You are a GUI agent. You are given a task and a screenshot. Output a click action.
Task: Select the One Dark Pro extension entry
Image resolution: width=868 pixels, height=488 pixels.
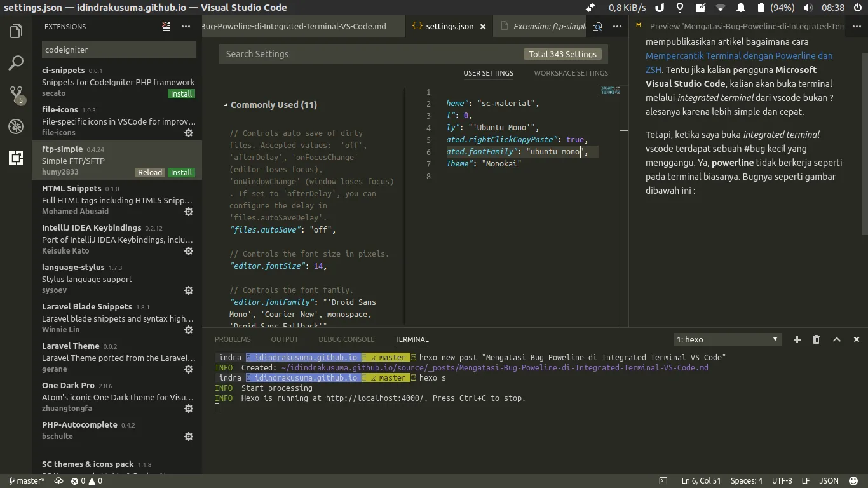coord(117,397)
